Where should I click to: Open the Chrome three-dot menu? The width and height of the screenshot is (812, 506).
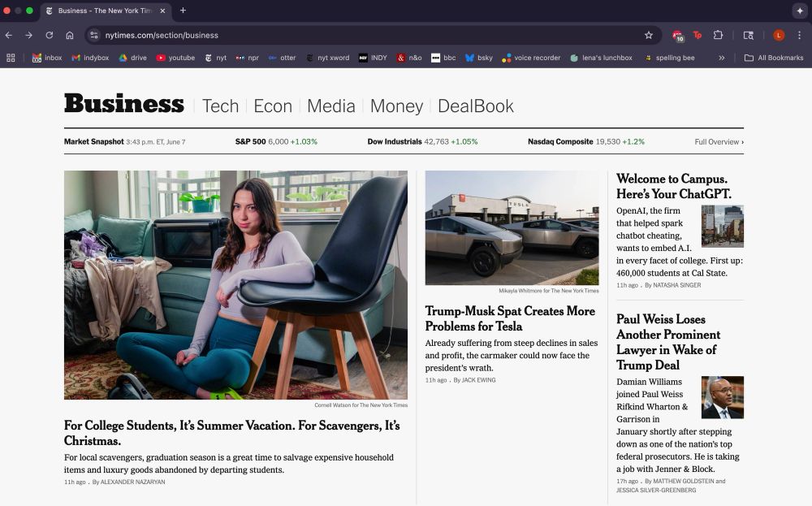point(799,35)
